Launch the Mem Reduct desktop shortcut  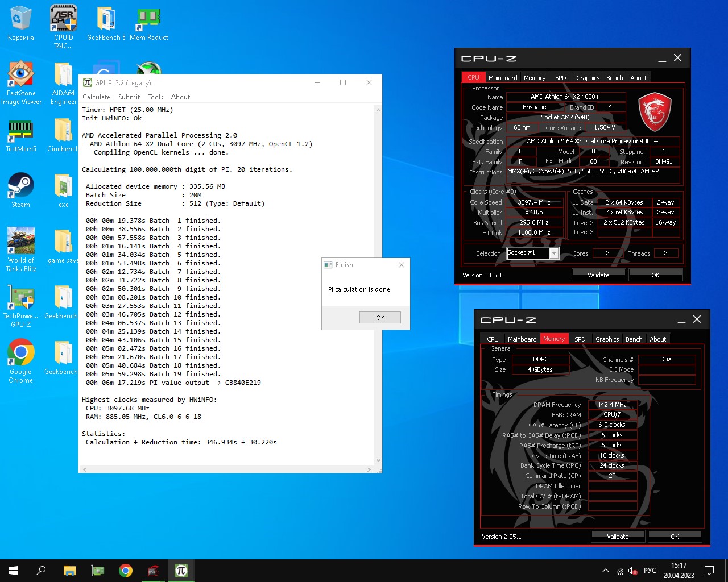[148, 24]
